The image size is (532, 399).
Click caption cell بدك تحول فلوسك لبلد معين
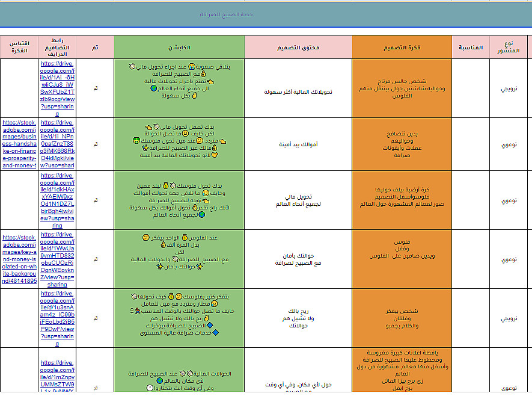pos(179,200)
